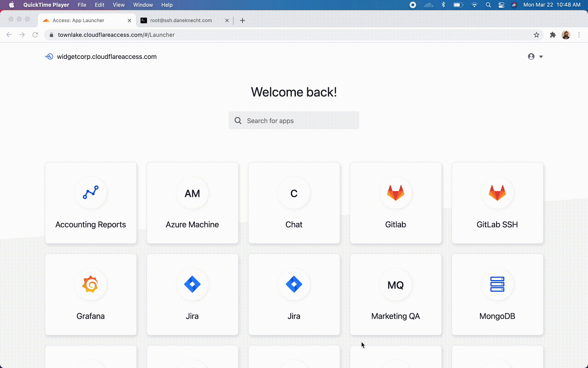588x368 pixels.
Task: Open the View menu
Action: coord(119,5)
